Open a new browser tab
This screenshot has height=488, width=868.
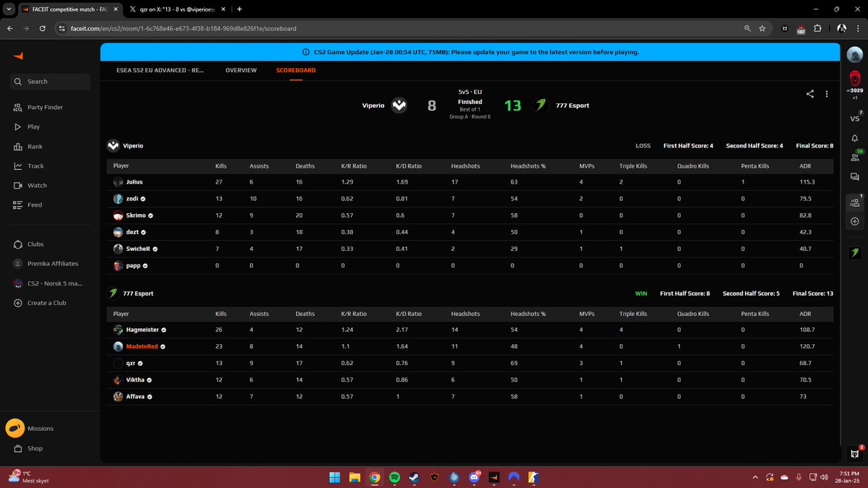[239, 9]
